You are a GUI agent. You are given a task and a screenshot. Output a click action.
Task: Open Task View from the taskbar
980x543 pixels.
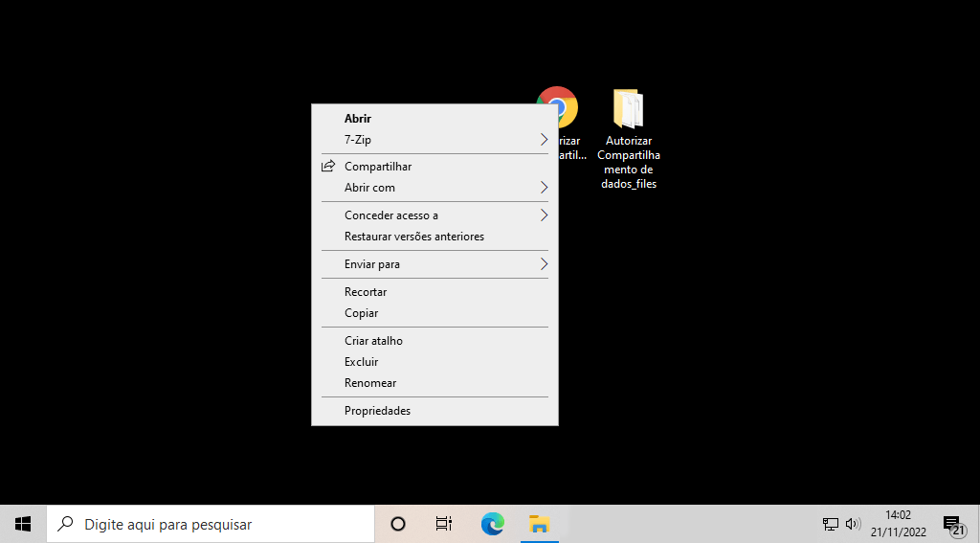tap(444, 524)
